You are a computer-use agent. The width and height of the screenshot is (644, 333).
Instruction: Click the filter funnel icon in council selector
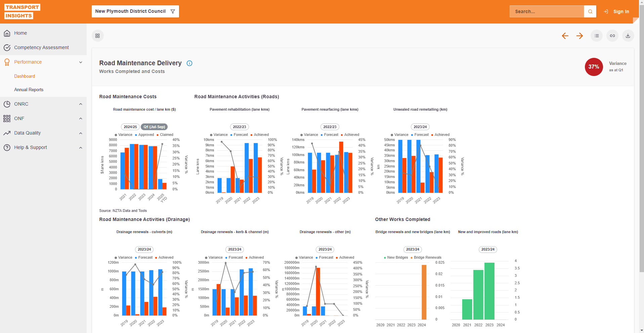pyautogui.click(x=173, y=11)
